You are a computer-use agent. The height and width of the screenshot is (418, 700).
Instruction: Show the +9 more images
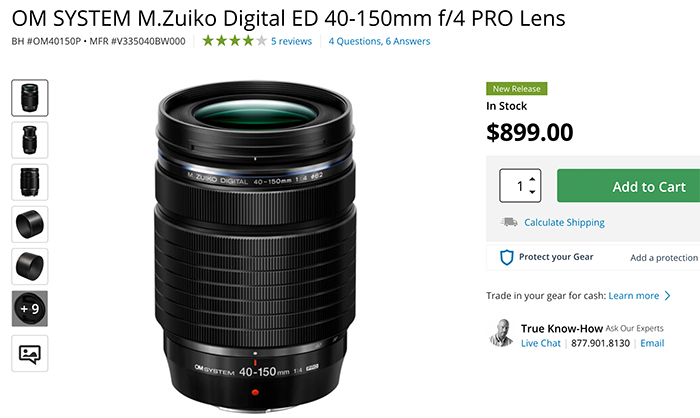coord(29,309)
